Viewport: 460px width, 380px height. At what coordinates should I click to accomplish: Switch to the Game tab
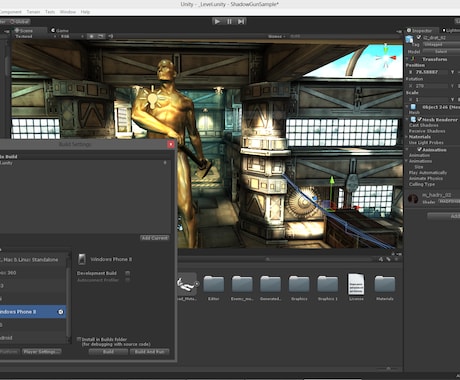click(x=60, y=30)
